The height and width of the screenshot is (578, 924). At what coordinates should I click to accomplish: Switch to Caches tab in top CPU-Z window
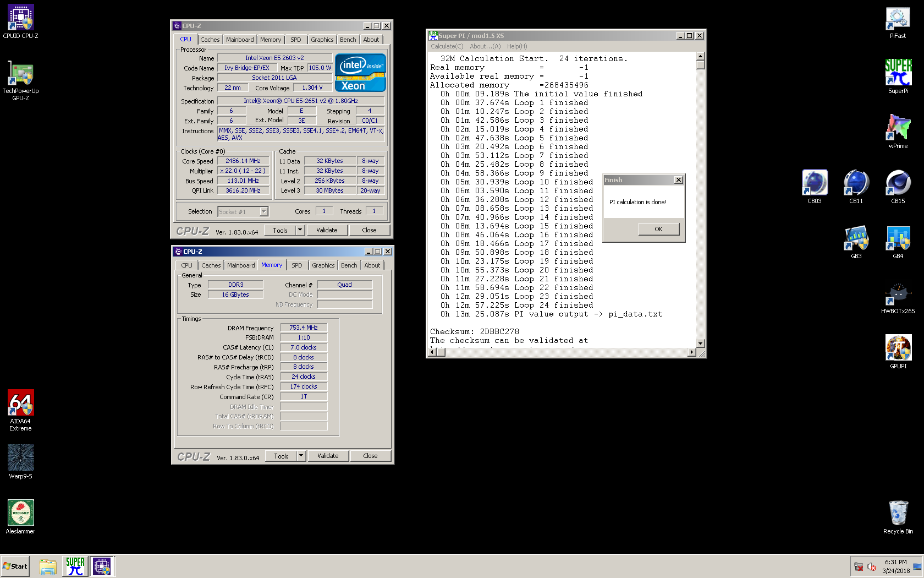pyautogui.click(x=210, y=40)
